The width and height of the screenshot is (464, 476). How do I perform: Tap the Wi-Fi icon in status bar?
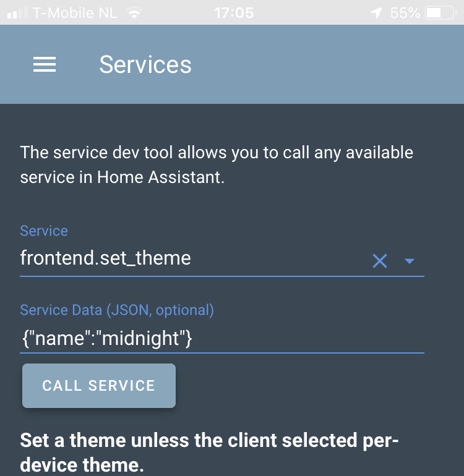click(x=134, y=13)
